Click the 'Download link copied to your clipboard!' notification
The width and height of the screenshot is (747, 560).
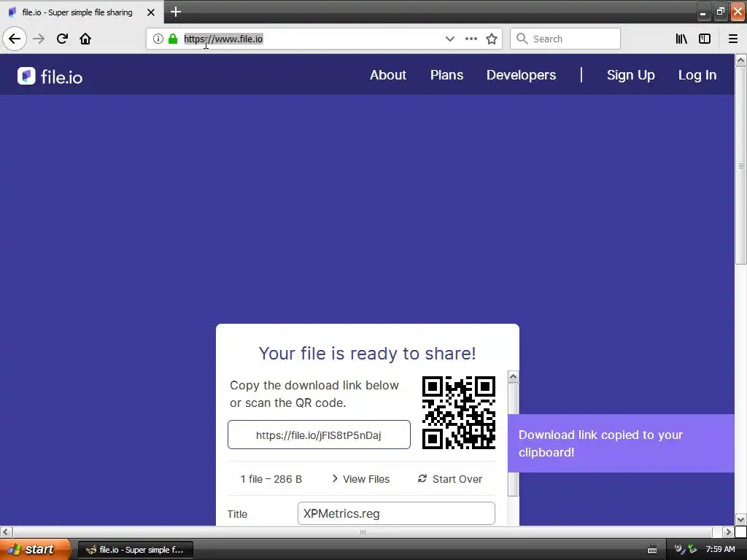(x=621, y=443)
